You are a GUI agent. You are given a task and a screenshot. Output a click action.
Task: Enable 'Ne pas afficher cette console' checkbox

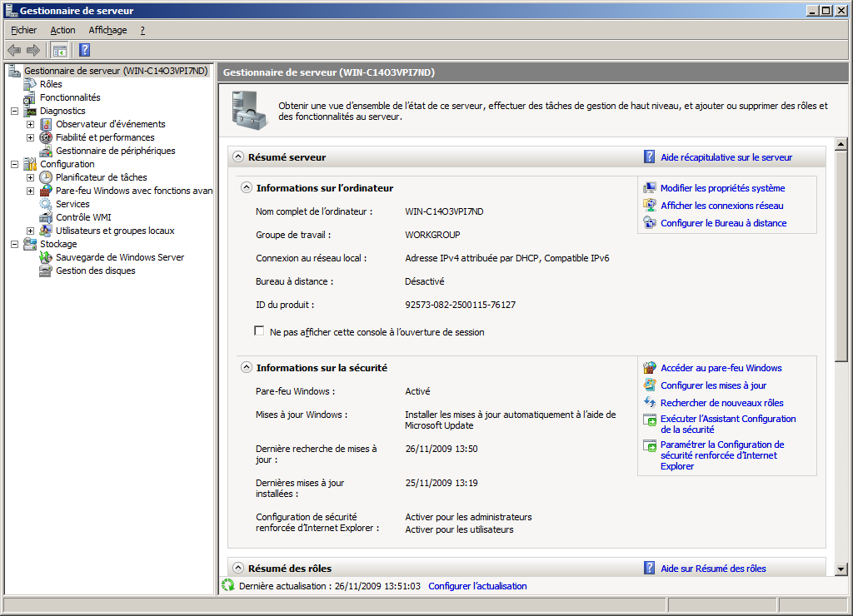(259, 331)
